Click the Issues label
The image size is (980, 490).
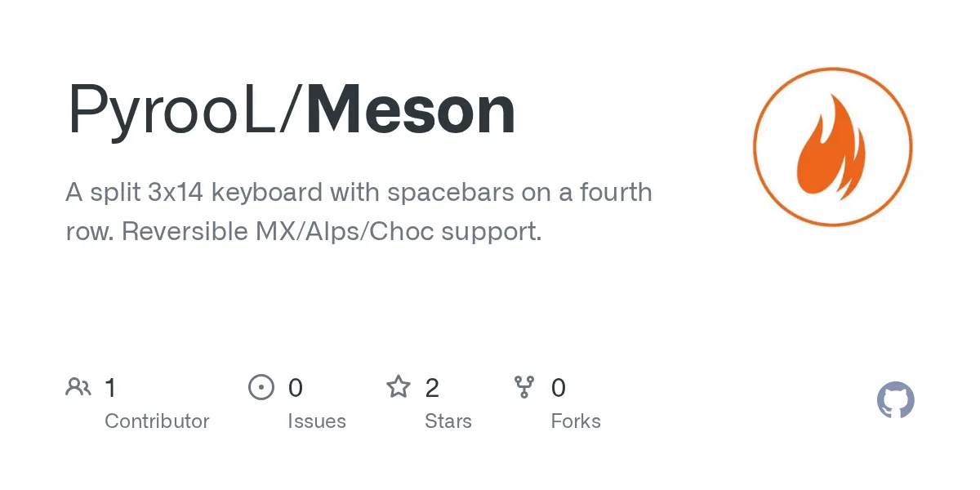[x=317, y=421]
